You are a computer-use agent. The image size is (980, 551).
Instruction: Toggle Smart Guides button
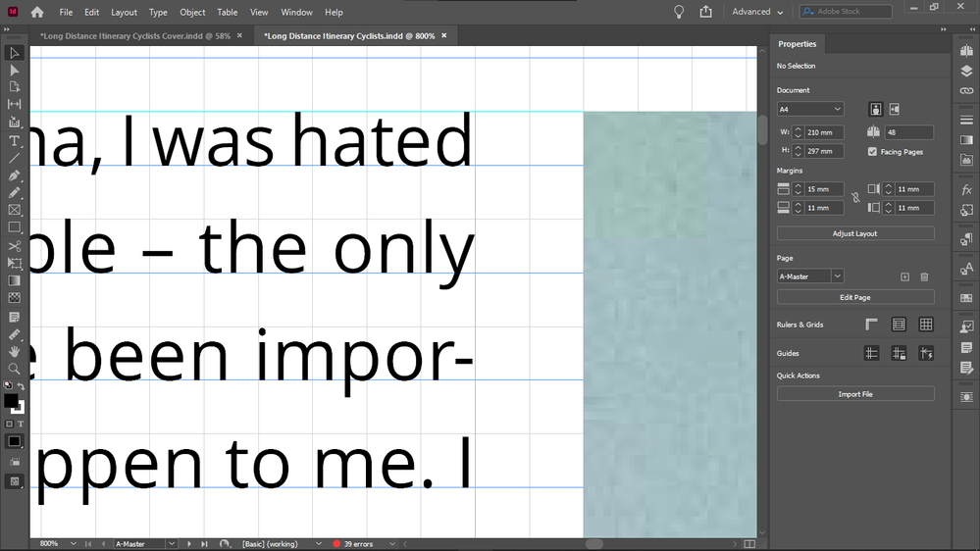[x=926, y=353]
